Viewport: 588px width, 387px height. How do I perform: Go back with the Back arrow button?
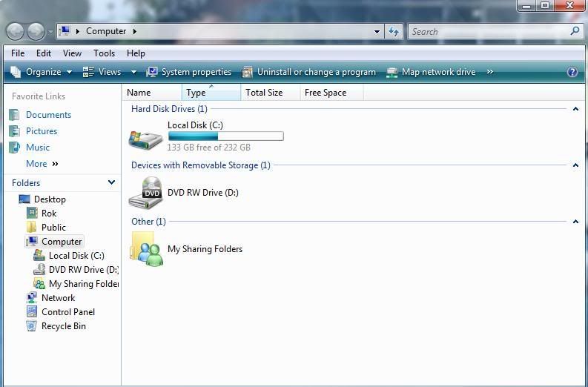tap(15, 31)
